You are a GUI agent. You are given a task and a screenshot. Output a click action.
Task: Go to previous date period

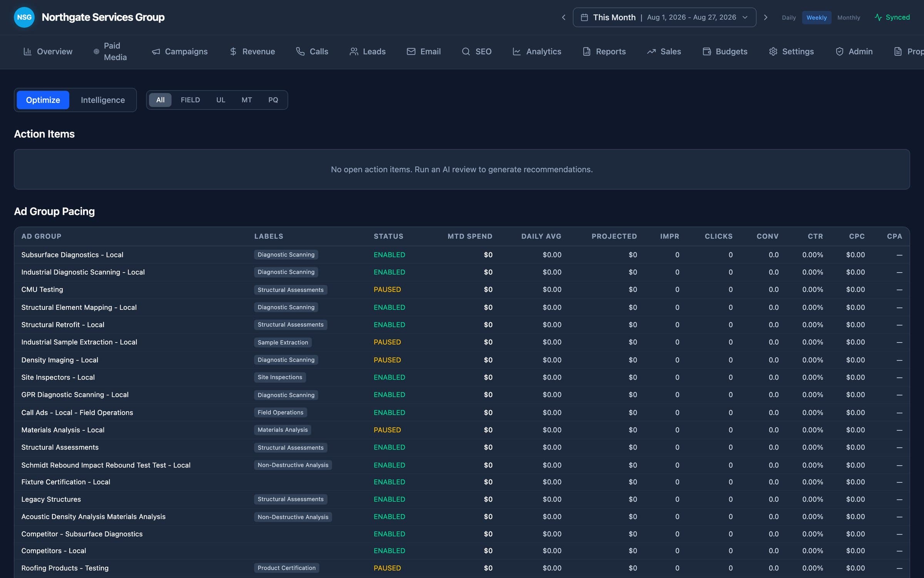[x=563, y=17]
